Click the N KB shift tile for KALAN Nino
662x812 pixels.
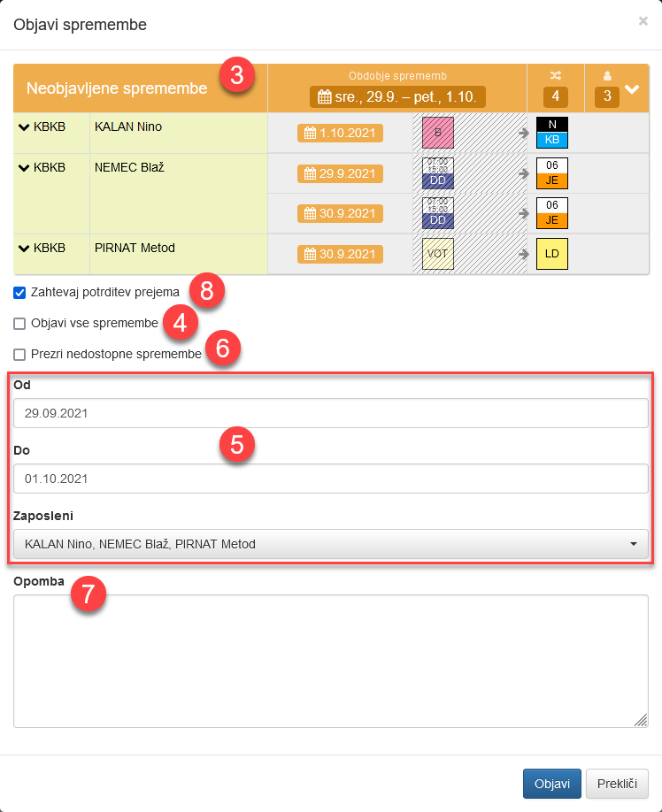click(x=552, y=133)
